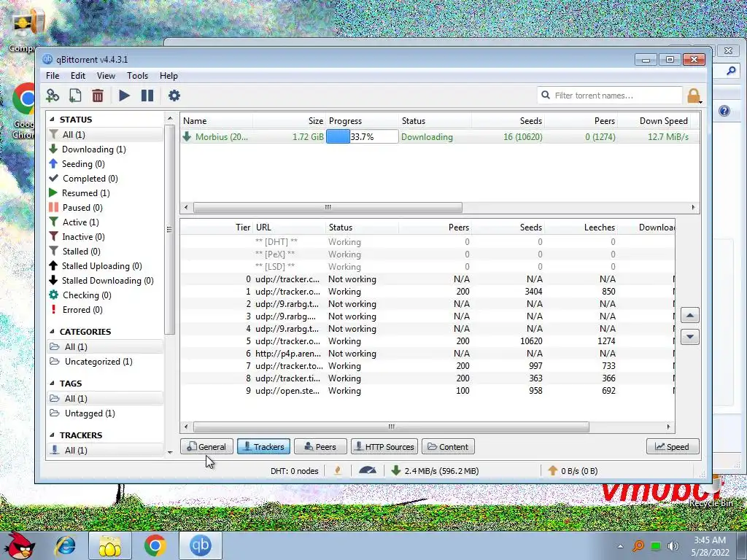Select tracker row udp://open.ste...

pos(427,391)
